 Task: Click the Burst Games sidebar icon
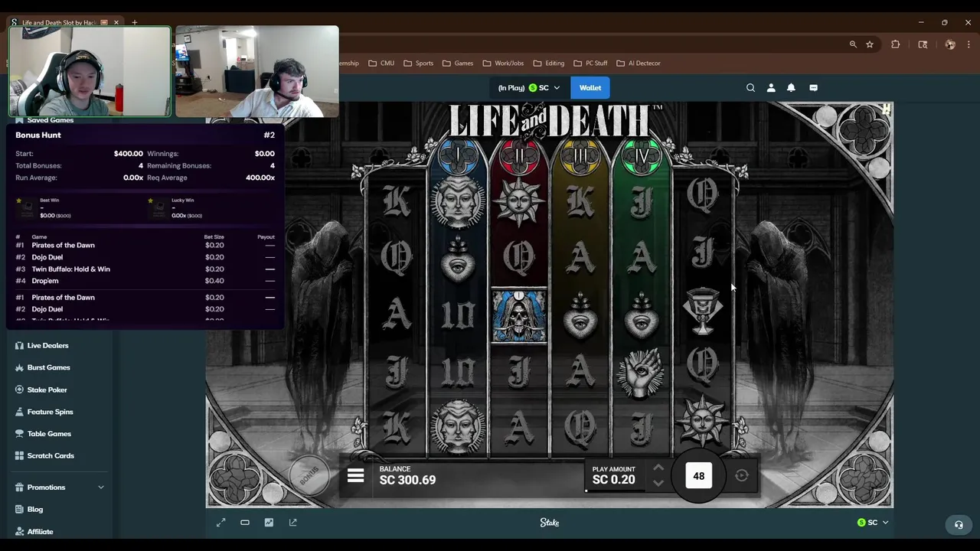coord(19,367)
